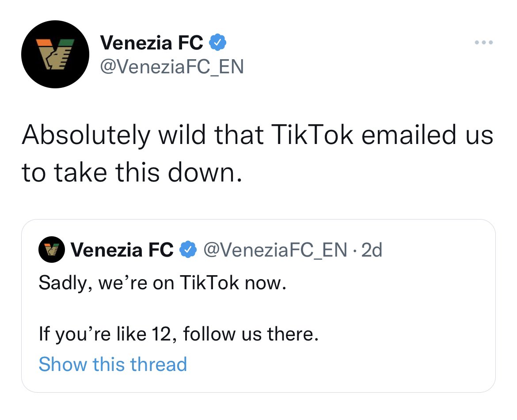Screen dimensions: 517x420
Task: Click the @VeneziaFC_EN handle below the main name
Action: (172, 67)
